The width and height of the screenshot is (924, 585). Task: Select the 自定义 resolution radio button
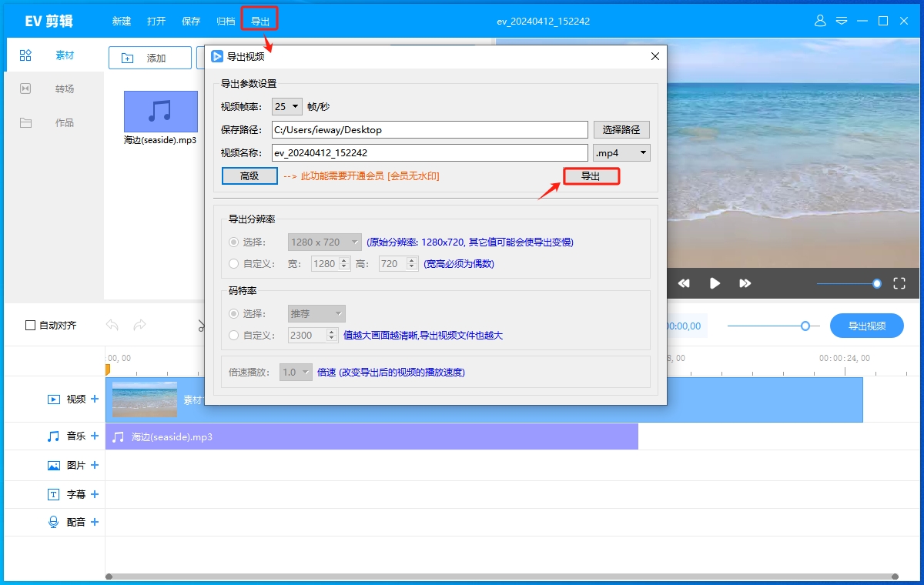234,263
